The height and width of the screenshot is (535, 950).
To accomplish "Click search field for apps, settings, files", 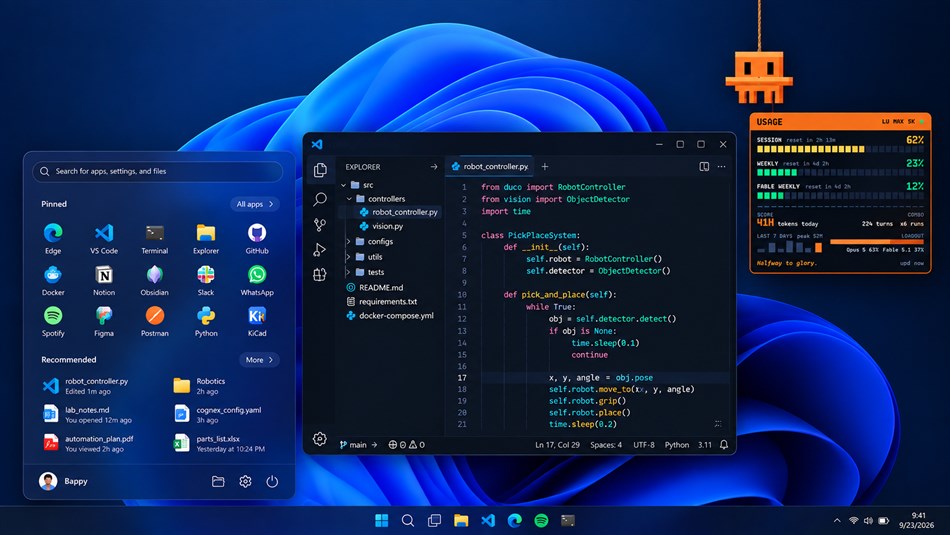I will click(x=158, y=171).
